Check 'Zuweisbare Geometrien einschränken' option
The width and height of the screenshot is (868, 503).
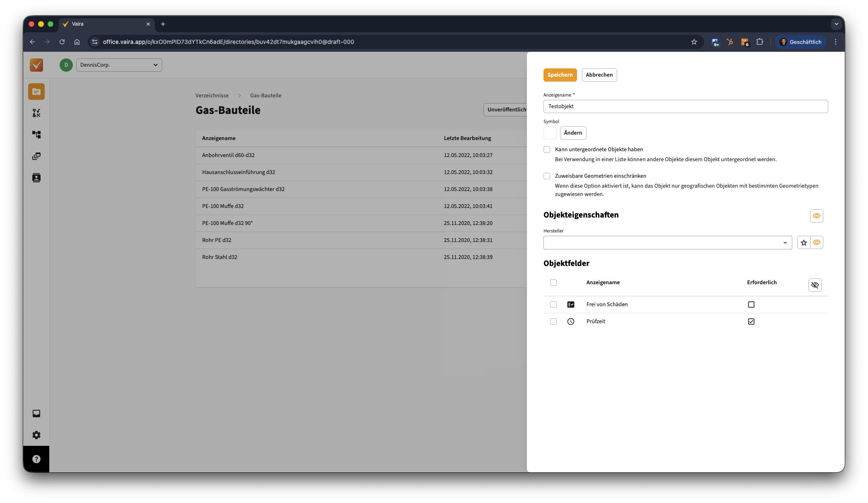(547, 176)
